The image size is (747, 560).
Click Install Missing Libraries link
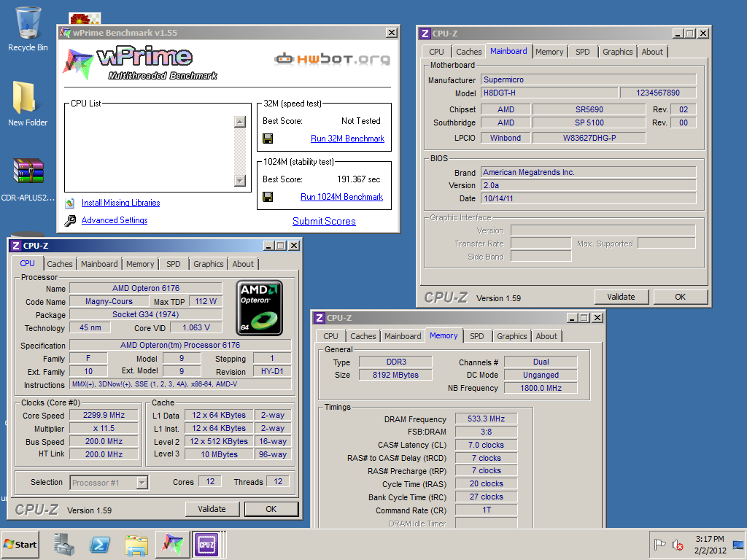click(120, 203)
